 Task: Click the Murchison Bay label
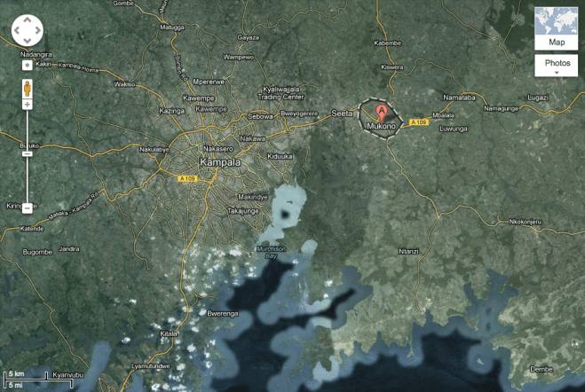click(273, 250)
